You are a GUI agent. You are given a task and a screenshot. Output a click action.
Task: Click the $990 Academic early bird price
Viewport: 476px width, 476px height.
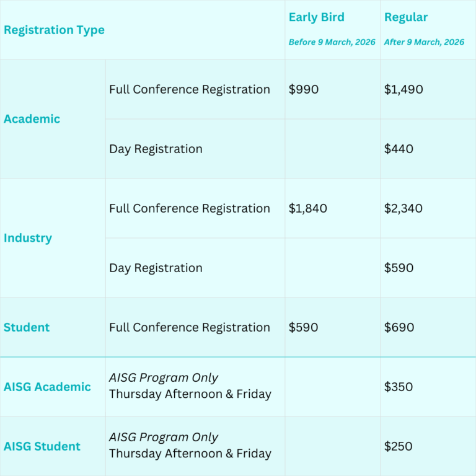(304, 89)
